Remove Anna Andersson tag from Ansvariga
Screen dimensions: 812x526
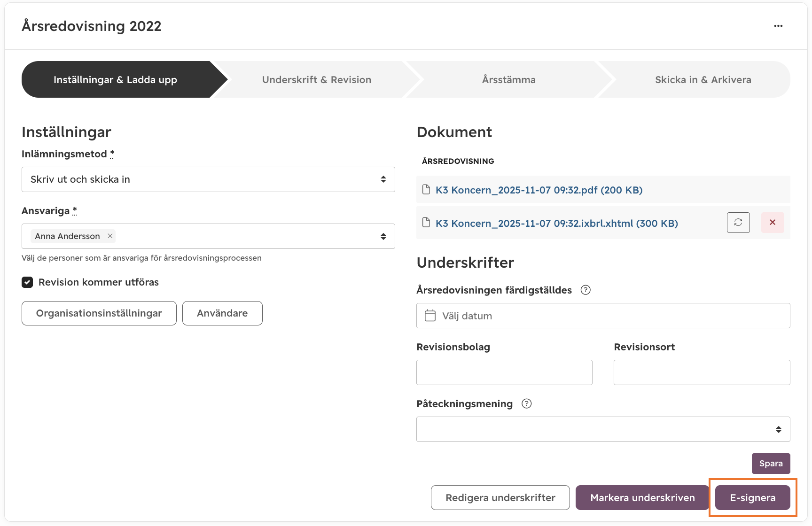click(x=110, y=236)
